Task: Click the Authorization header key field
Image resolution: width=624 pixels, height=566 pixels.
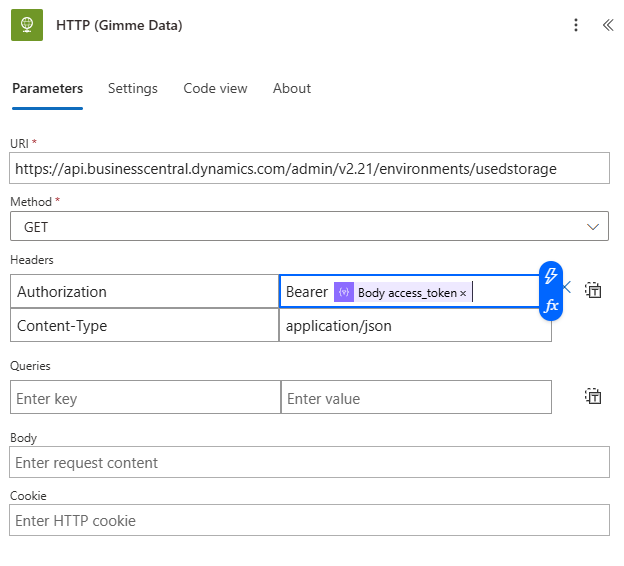Action: (x=144, y=292)
